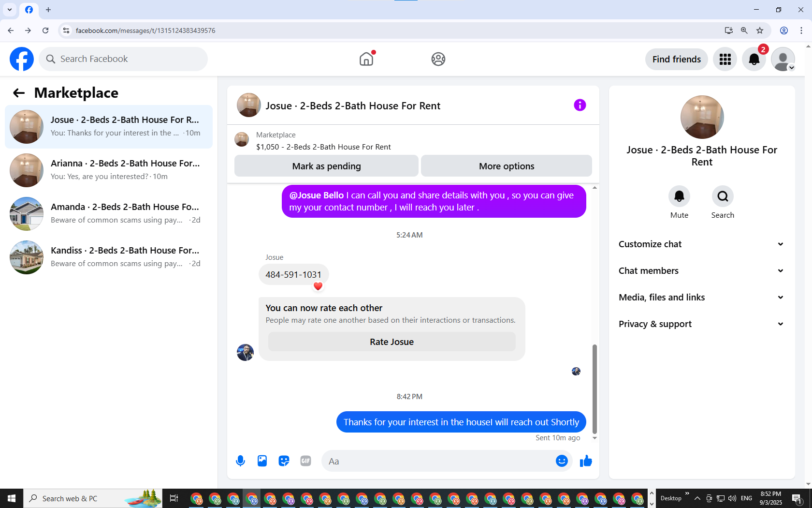Viewport: 812px width, 508px height.
Task: Click the @Josue Bello mention
Action: (317, 195)
